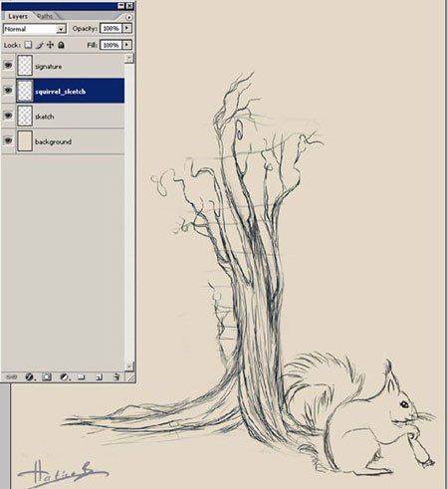448x489 pixels.
Task: Open Layers panel options menu
Action: click(128, 17)
